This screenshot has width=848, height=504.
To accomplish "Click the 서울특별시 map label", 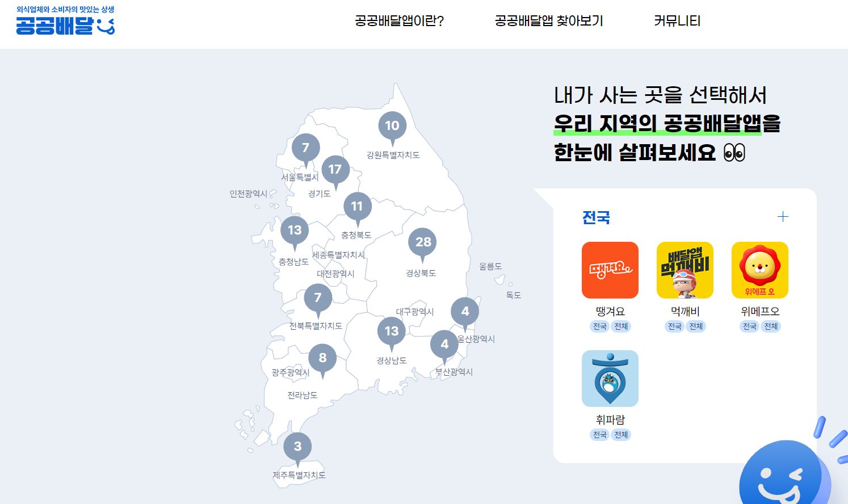I will click(300, 177).
